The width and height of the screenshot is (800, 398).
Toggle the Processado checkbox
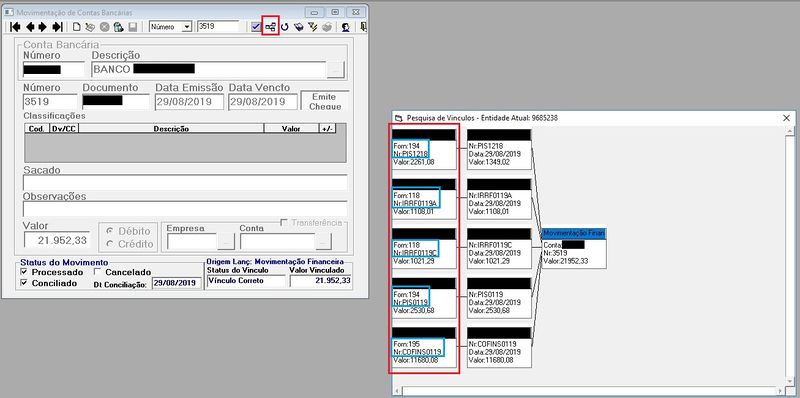click(24, 272)
